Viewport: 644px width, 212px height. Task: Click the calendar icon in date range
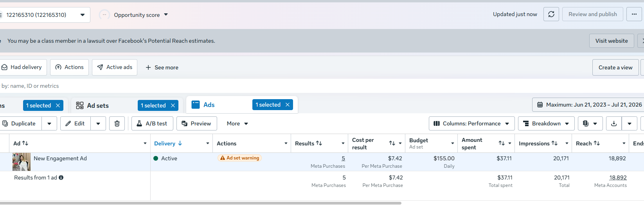tap(540, 105)
